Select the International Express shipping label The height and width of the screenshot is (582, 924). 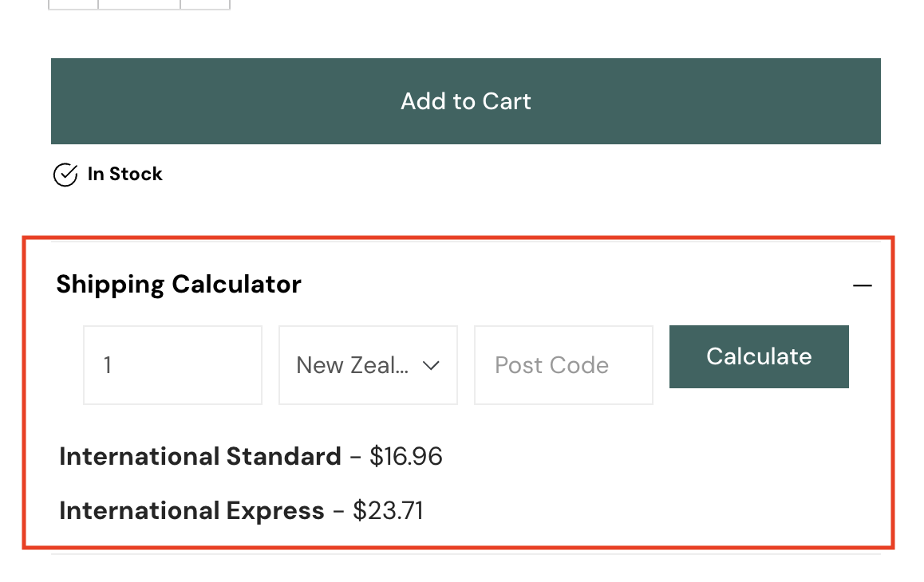(192, 511)
